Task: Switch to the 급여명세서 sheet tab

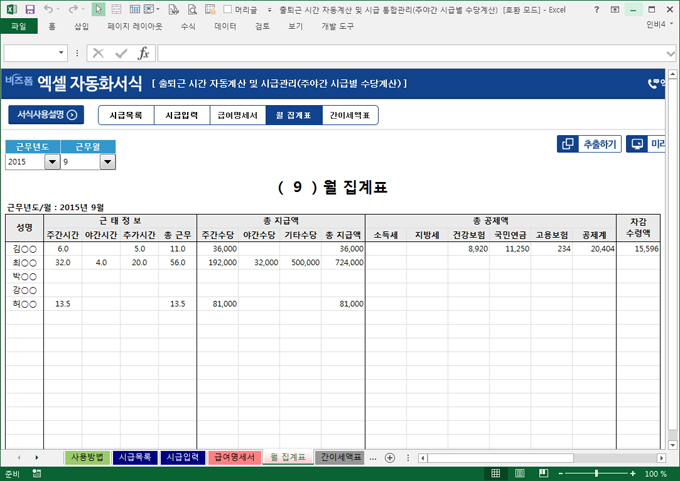Action: (235, 457)
